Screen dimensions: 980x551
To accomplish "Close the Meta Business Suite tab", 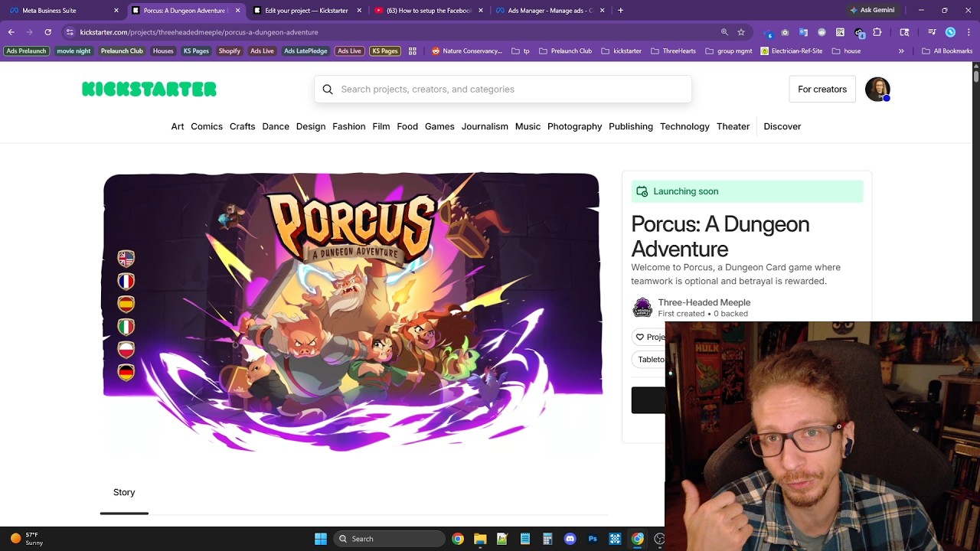I will pyautogui.click(x=116, y=11).
